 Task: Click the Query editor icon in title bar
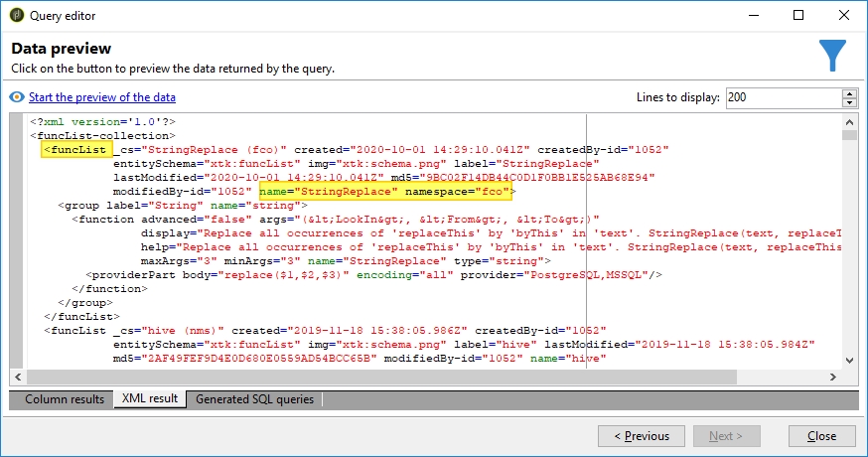coord(16,16)
